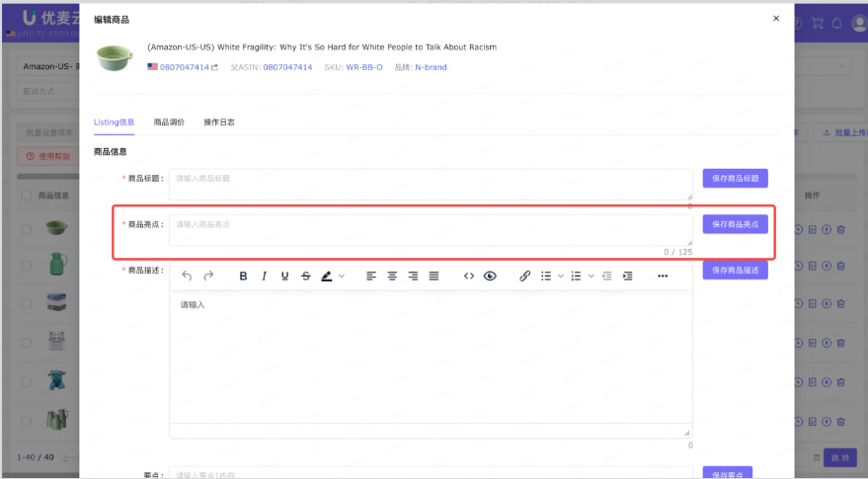Focus the 商品标题 input field
This screenshot has width=868, height=479.
coord(431,185)
